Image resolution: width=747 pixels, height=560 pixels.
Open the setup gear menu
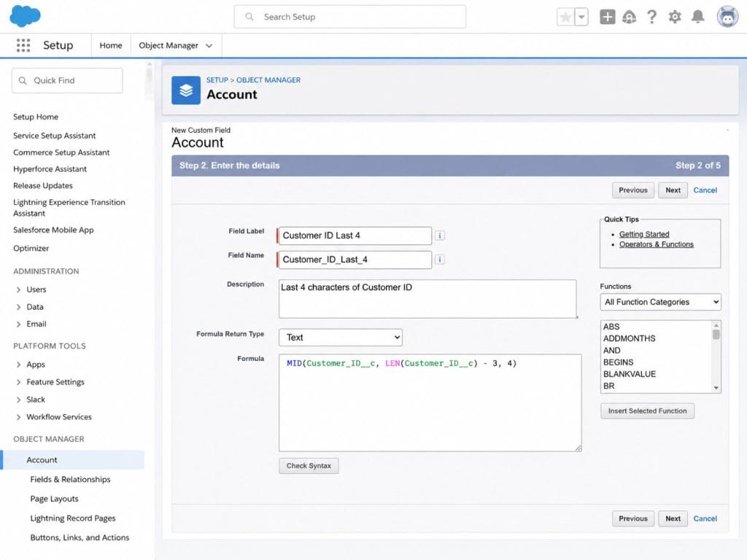[x=675, y=17]
